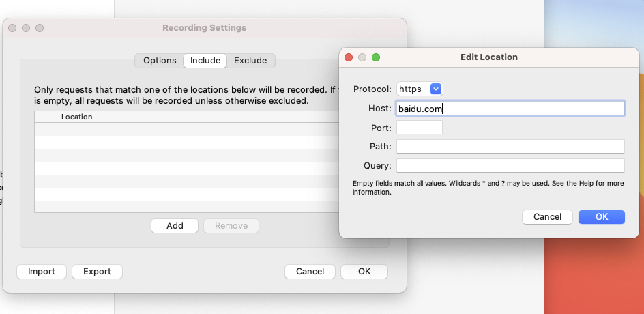Switch to the Options tab
644x314 pixels.
tap(160, 61)
